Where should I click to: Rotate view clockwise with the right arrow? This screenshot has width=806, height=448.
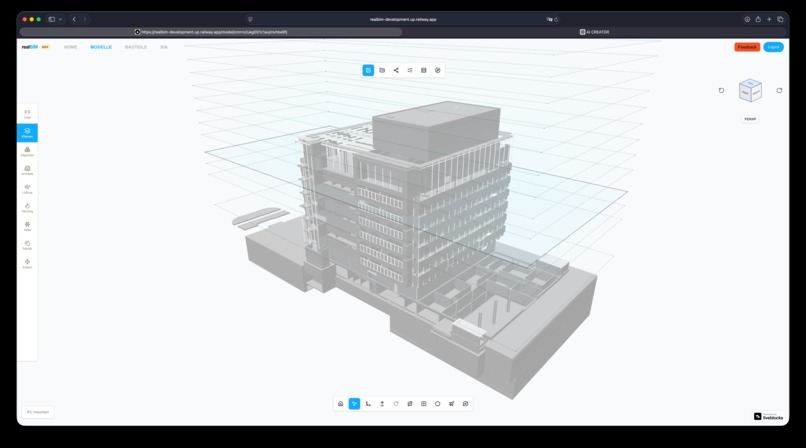pos(779,90)
